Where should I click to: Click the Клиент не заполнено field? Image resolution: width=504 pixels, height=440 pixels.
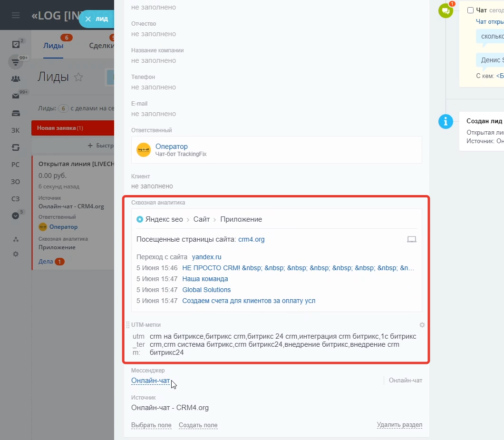[x=152, y=186]
